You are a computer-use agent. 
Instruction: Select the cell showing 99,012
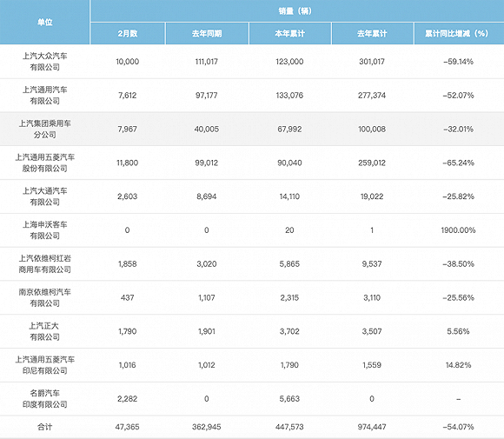(x=207, y=163)
